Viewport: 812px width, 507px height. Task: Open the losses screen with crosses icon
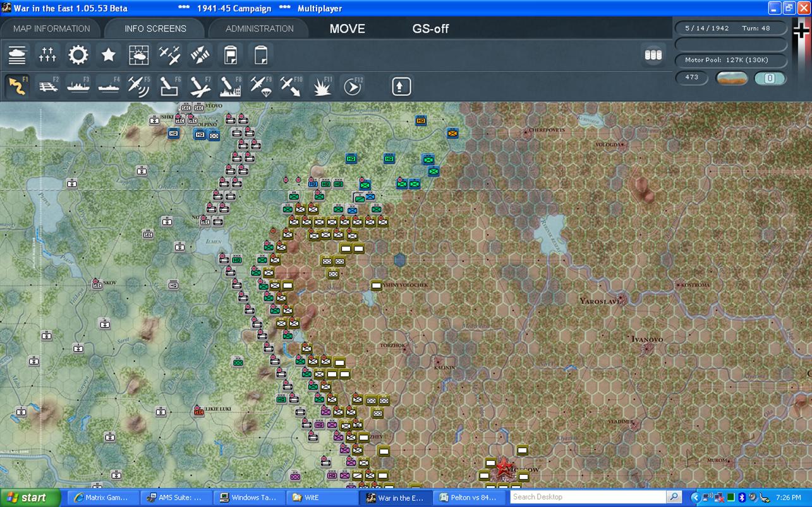47,55
